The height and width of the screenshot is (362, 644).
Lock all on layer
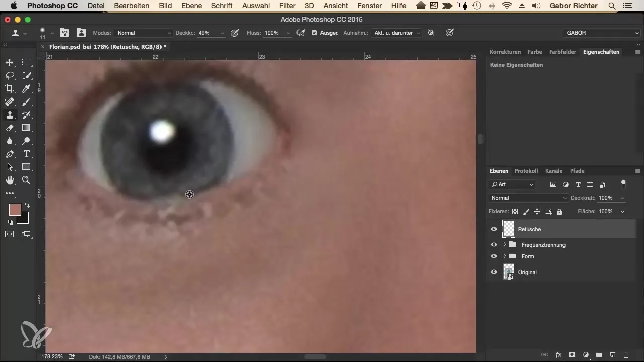(x=559, y=212)
